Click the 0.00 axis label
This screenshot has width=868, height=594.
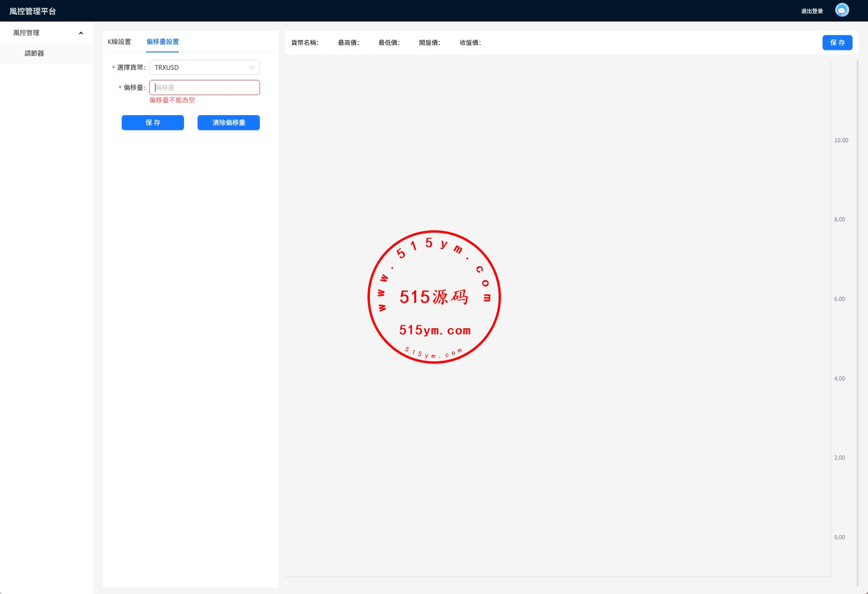(x=839, y=537)
